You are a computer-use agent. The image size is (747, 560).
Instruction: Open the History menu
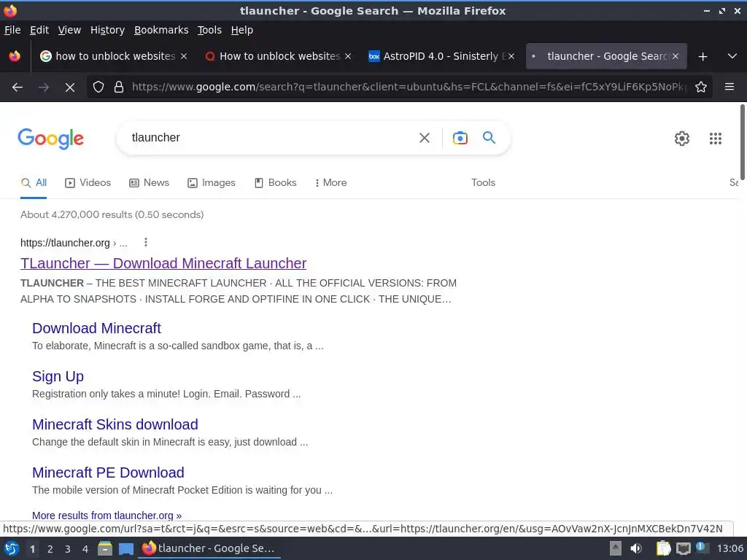(x=107, y=30)
